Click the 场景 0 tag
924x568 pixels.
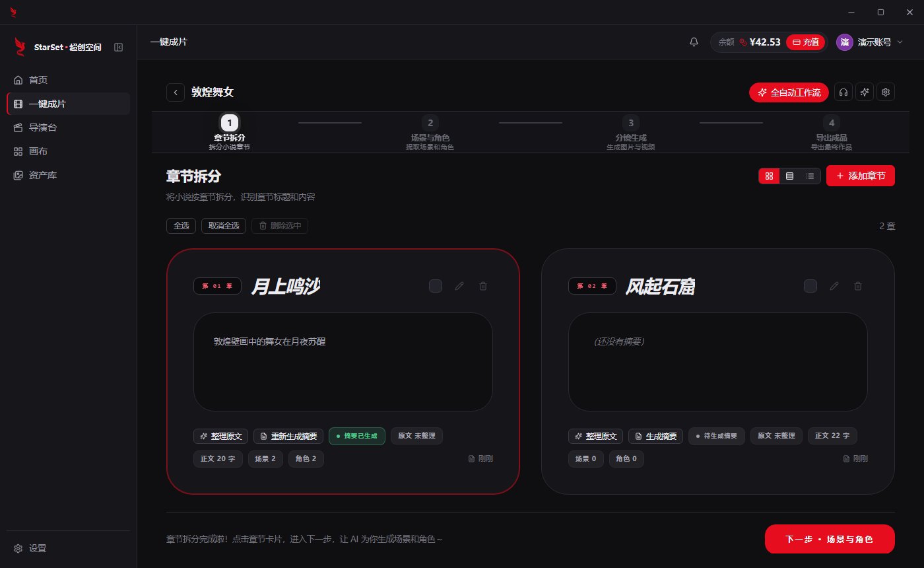click(x=586, y=459)
